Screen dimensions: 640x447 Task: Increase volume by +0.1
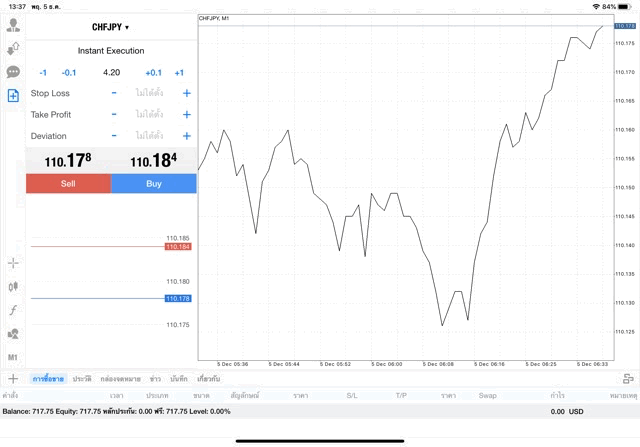pos(153,72)
